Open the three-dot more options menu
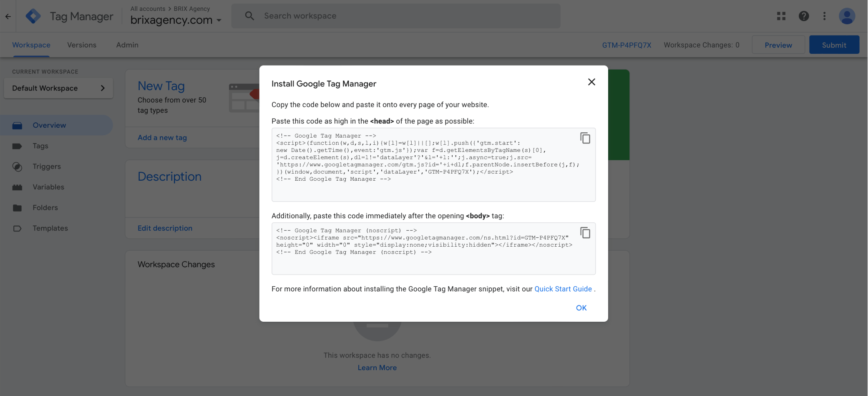 (824, 16)
